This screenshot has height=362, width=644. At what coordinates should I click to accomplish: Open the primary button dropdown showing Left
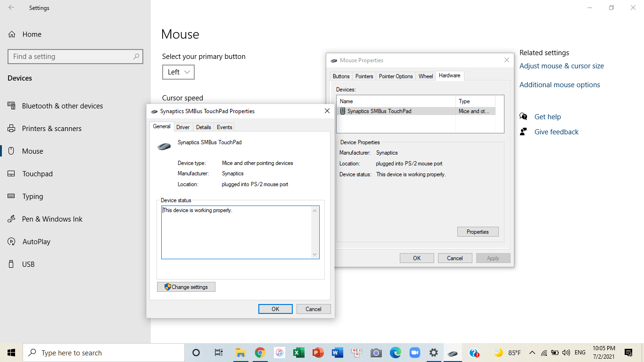click(x=178, y=72)
